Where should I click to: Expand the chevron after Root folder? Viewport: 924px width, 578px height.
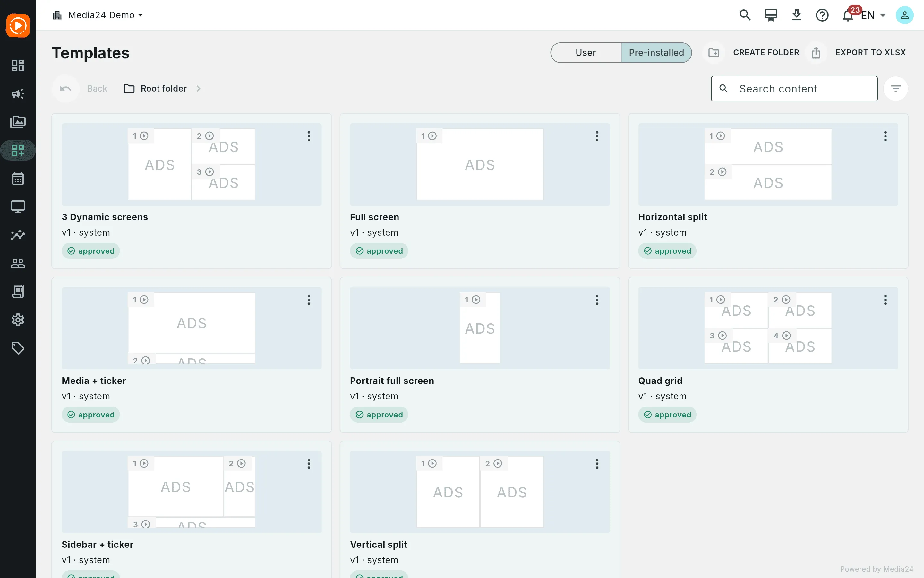198,89
